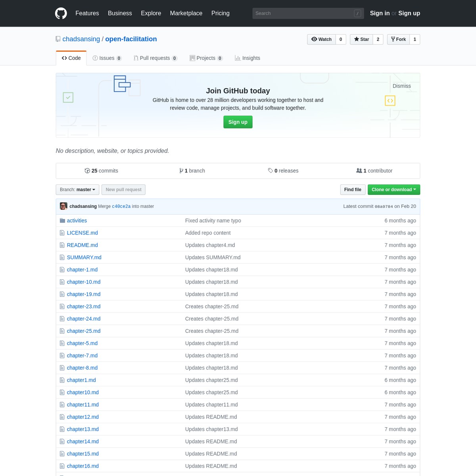Click the file icon next to chapter11.md
Screen dimensions: 476x476
point(62,405)
